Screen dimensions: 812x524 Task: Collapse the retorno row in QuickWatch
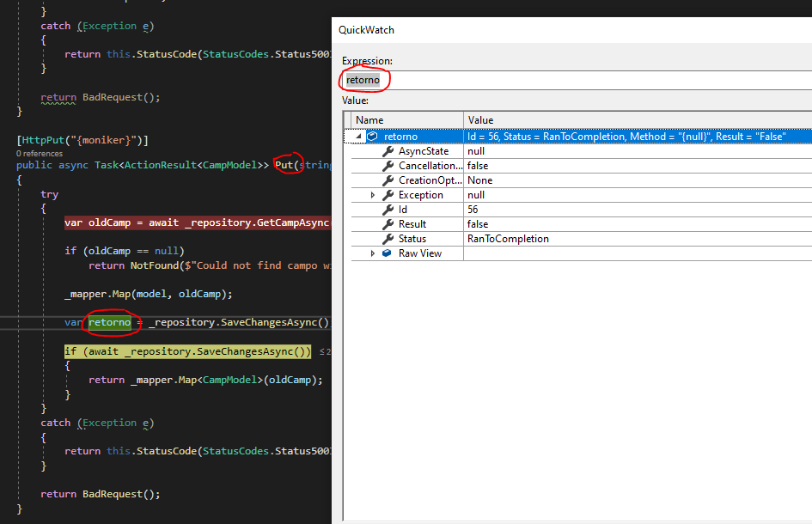tap(358, 137)
